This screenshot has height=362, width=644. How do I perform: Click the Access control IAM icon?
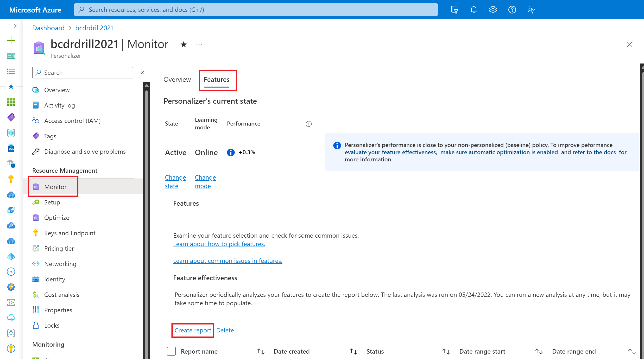click(36, 120)
